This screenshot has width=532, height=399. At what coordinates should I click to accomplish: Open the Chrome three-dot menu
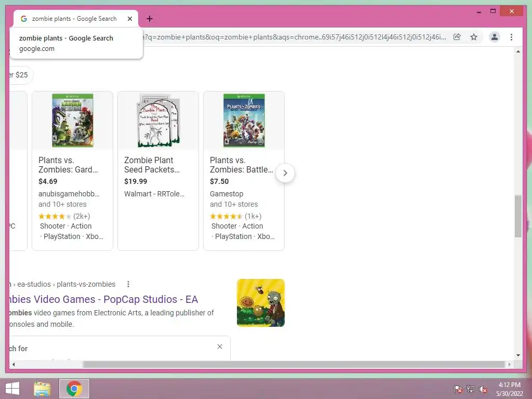coord(511,37)
